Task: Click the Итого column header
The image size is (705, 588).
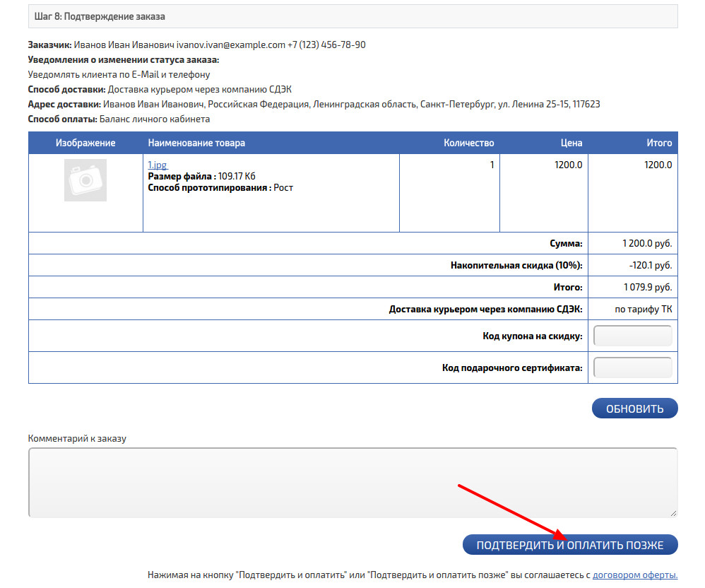Action: (x=659, y=143)
